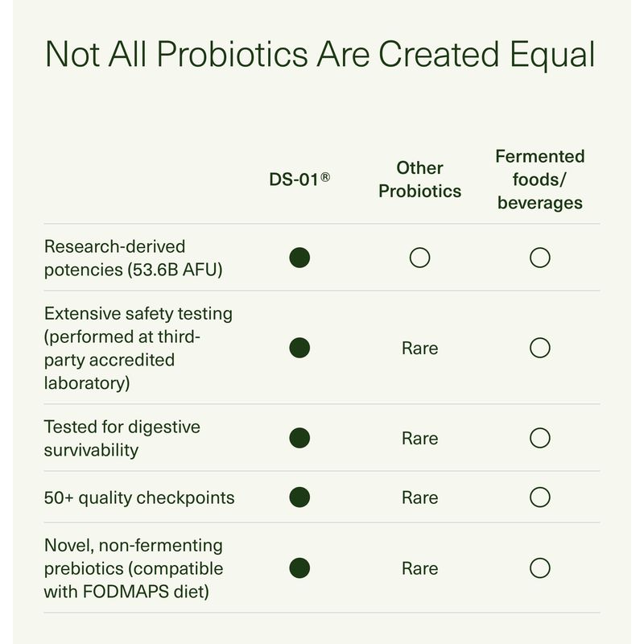
Task: Click DS-01 filled dot for Extensive safety testing
Action: pyautogui.click(x=299, y=348)
